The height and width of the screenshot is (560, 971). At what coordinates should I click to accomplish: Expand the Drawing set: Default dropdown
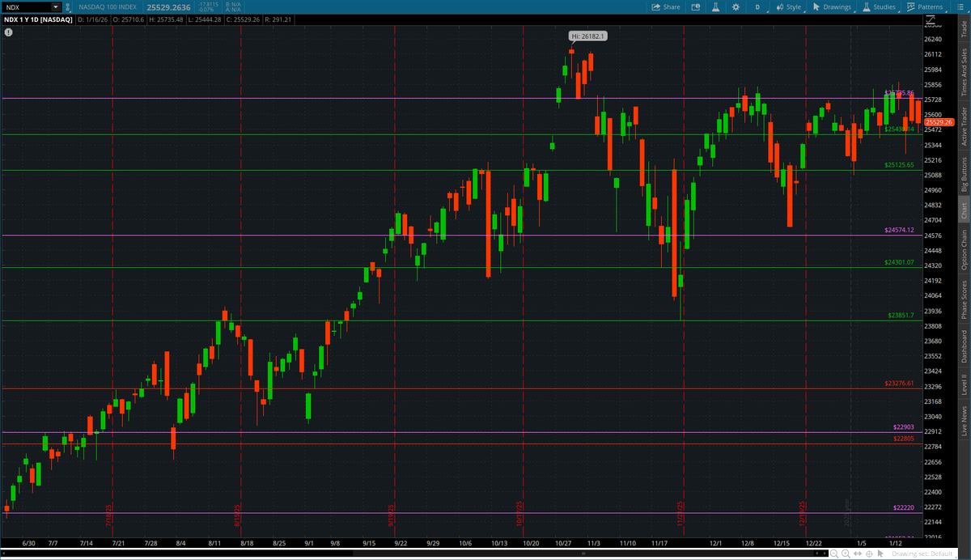tap(924, 554)
